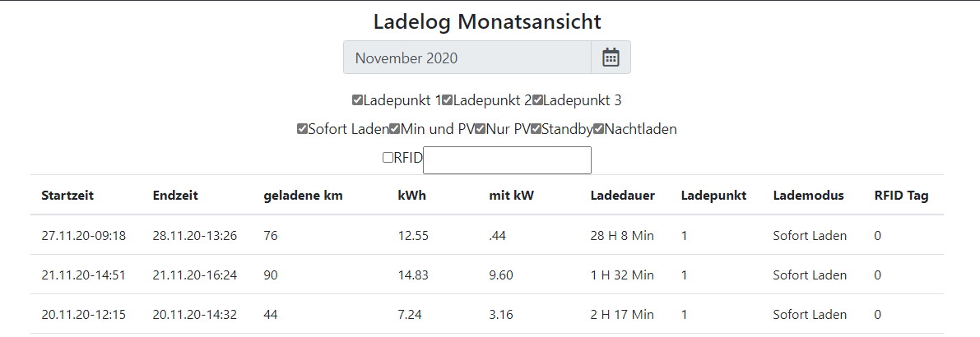The image size is (980, 337).
Task: Focus the RFID text input field
Action: click(x=507, y=159)
